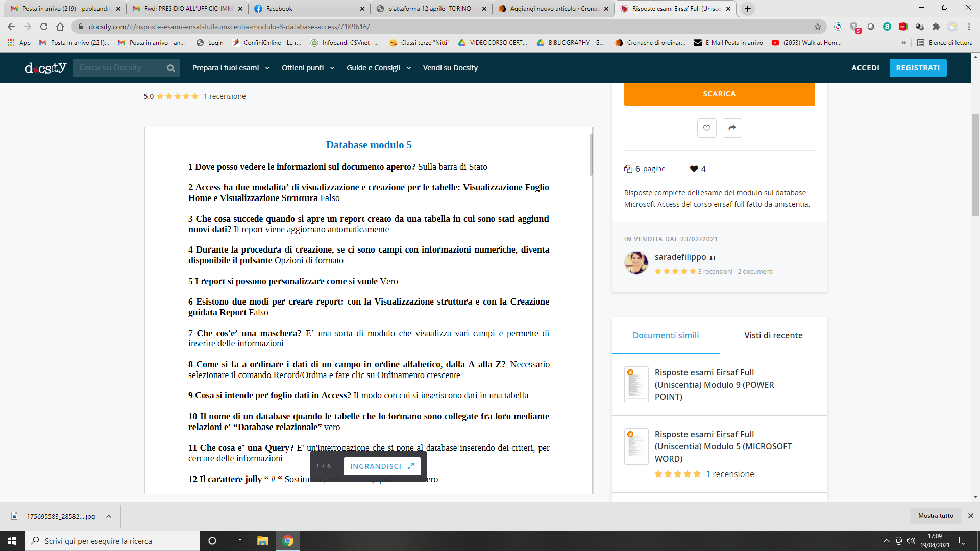Switch to Posta in arrivo (219) tab
The height and width of the screenshot is (551, 980).
pyautogui.click(x=65, y=9)
